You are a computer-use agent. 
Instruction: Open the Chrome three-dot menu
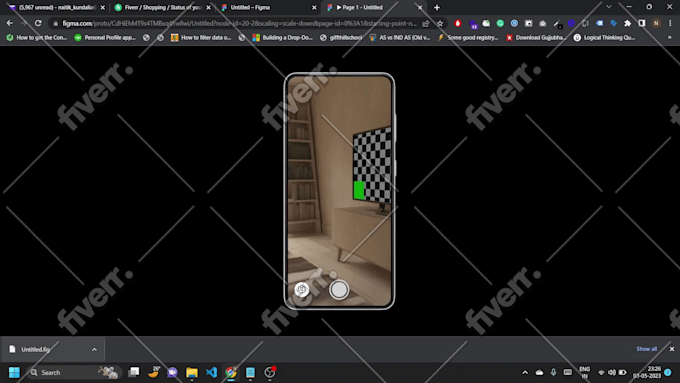670,23
